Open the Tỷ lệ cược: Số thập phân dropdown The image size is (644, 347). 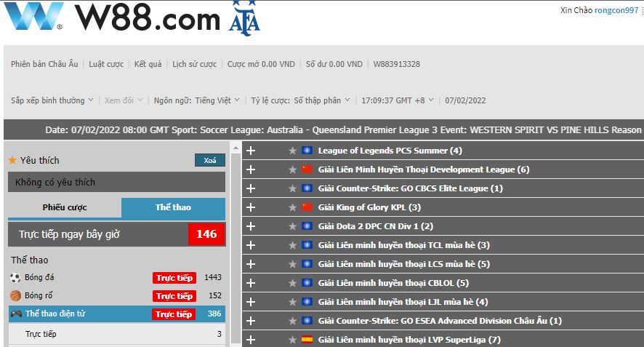point(301,100)
